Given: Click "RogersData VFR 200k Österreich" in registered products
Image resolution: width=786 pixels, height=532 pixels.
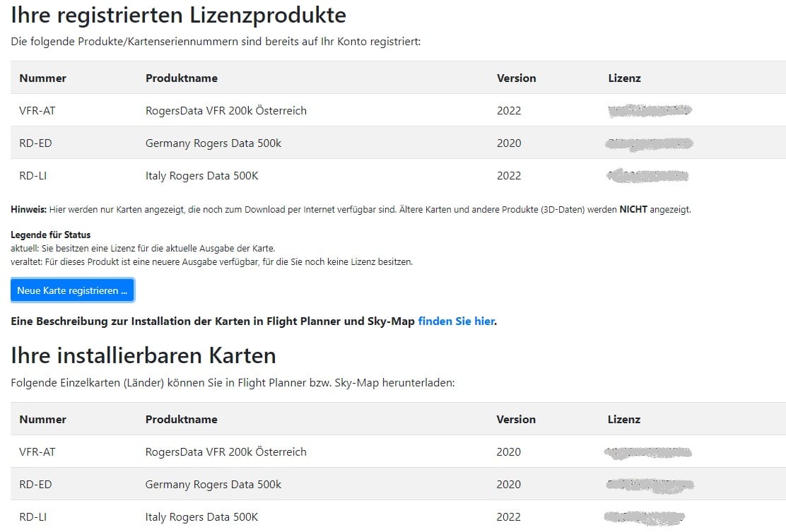Looking at the screenshot, I should 225,110.
